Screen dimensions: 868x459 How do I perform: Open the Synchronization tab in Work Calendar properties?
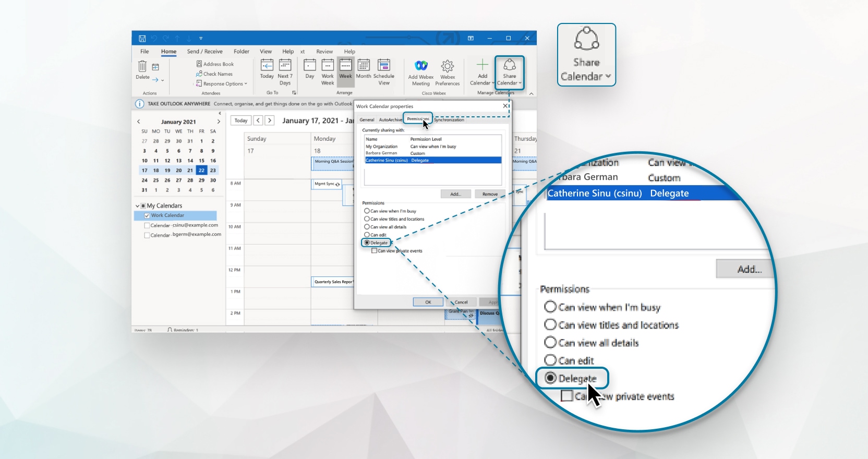click(449, 120)
